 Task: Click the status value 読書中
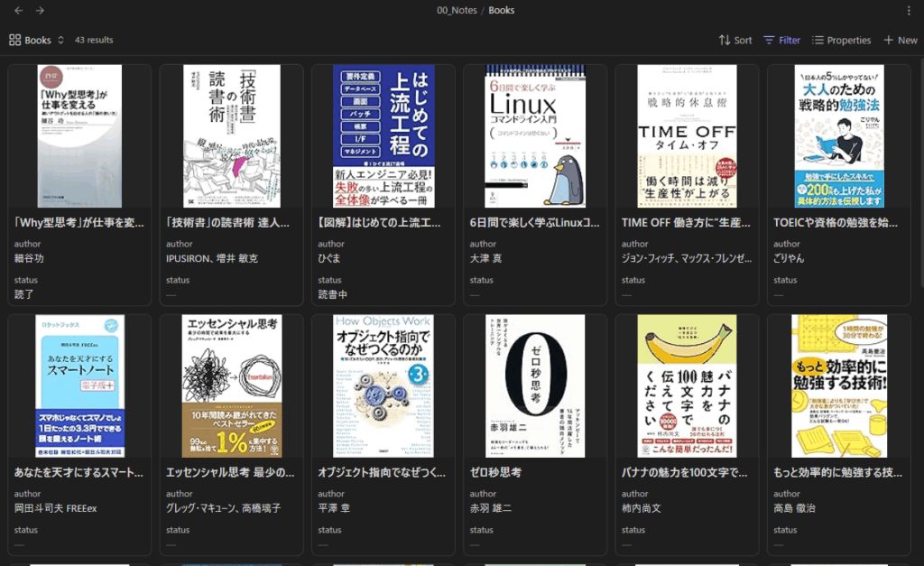coord(332,294)
